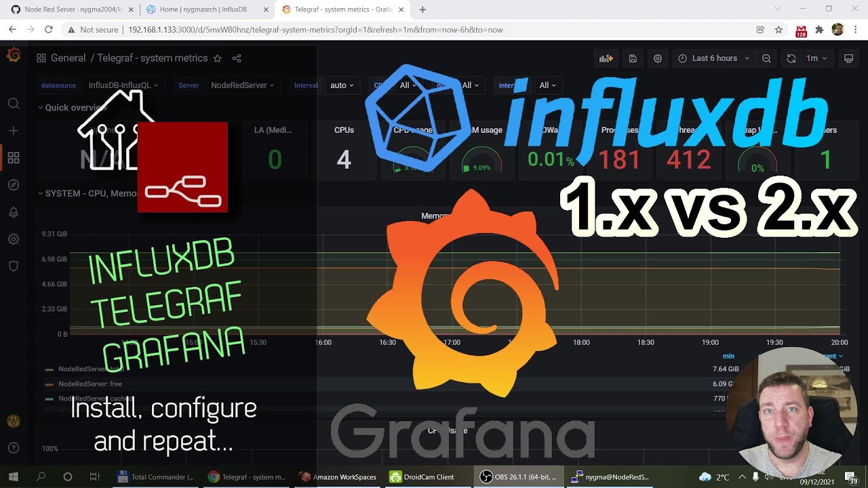Open Amazon WorkSpaces from taskbar
868x488 pixels.
pyautogui.click(x=338, y=476)
